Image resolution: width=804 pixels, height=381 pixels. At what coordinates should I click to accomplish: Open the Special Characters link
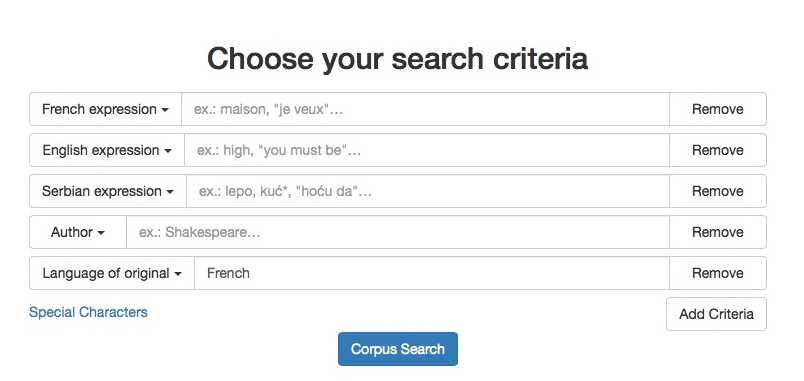88,312
